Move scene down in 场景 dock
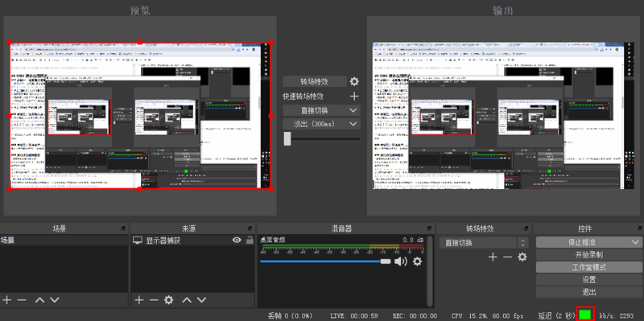The image size is (644, 321). 55,300
